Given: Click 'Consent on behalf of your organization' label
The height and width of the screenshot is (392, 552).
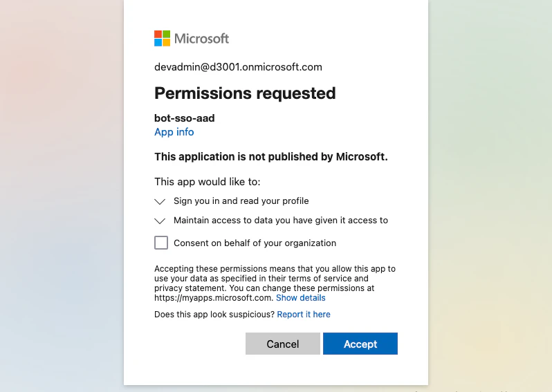Looking at the screenshot, I should 255,243.
